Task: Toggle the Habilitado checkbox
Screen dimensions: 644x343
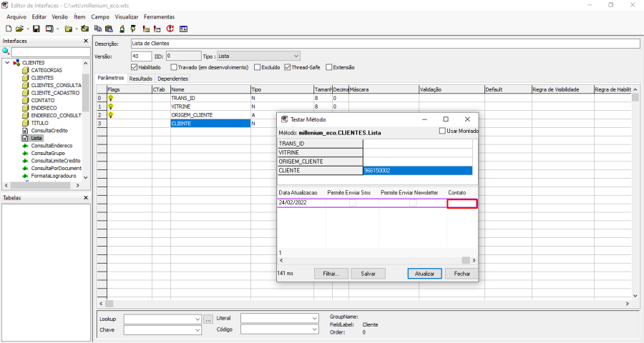Action: (x=134, y=67)
